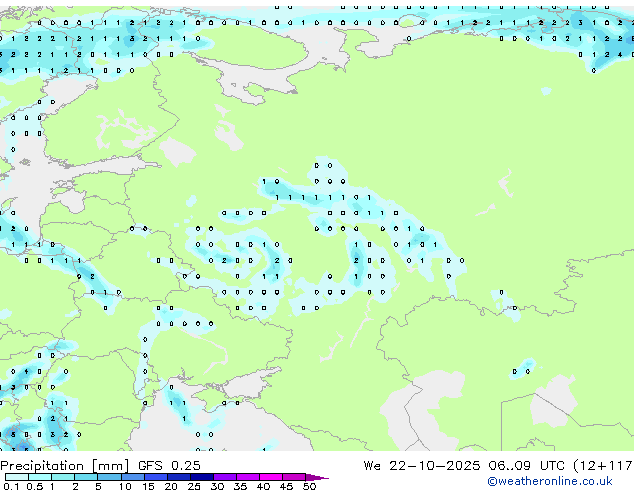This screenshot has width=634, height=490.
Task: Click the 2–5 mm legend color swatch
Action: click(x=86, y=477)
